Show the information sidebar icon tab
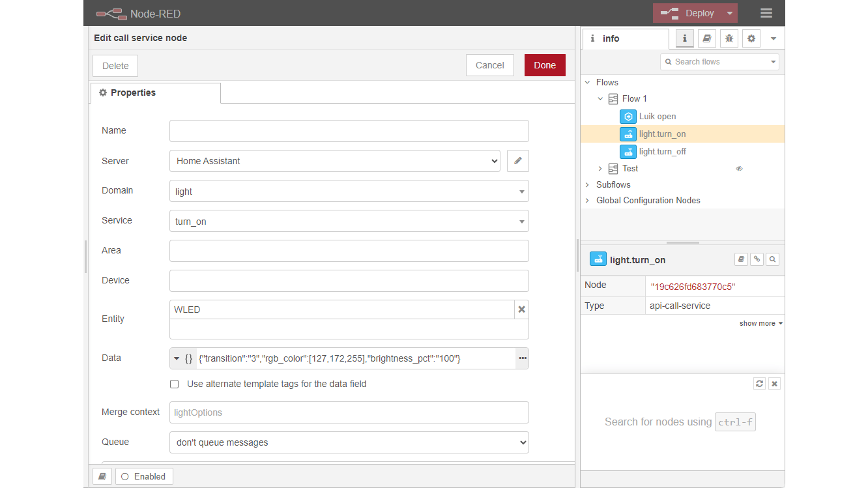Viewport: 868px width, 488px height. 684,38
